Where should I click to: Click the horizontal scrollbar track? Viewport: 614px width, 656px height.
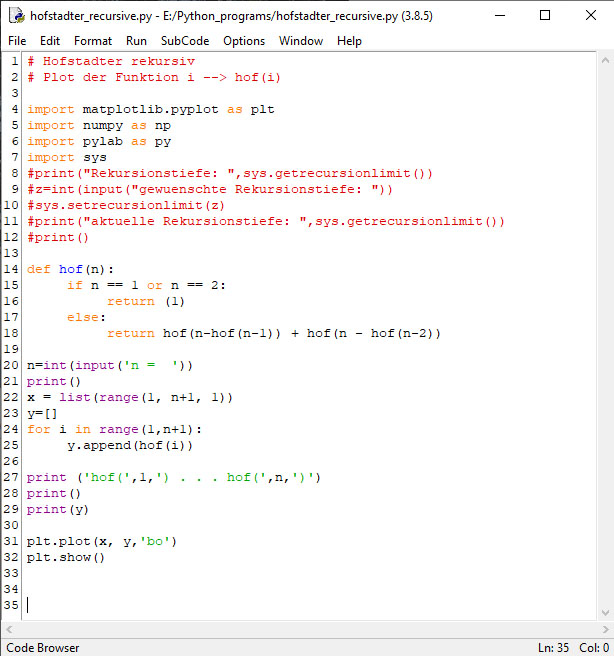[x=300, y=629]
